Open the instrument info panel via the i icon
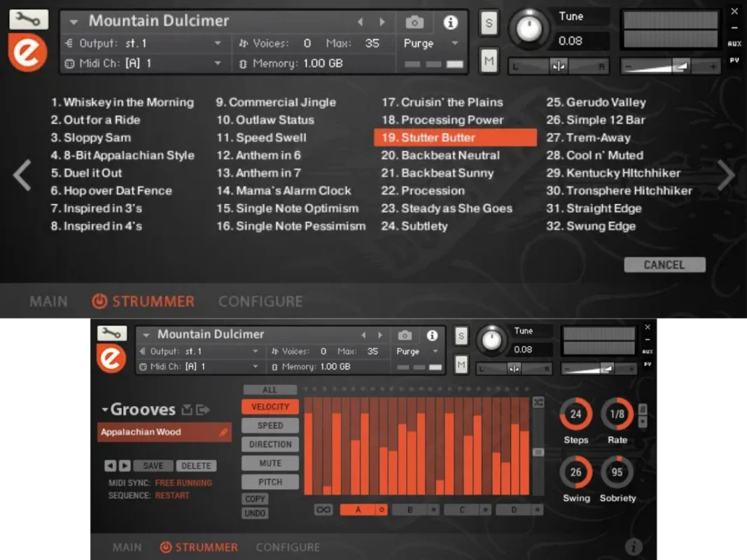 452,22
